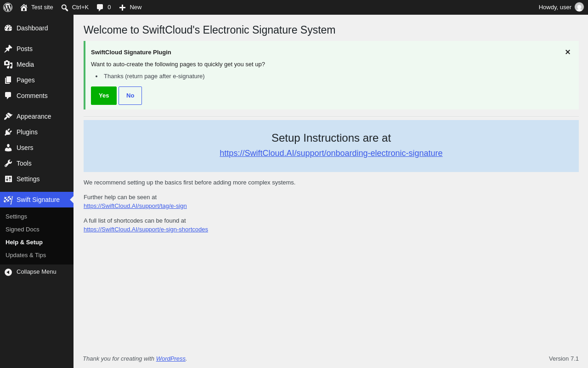Click page title Welcome to SwiftCloud's heading

pos(209,30)
